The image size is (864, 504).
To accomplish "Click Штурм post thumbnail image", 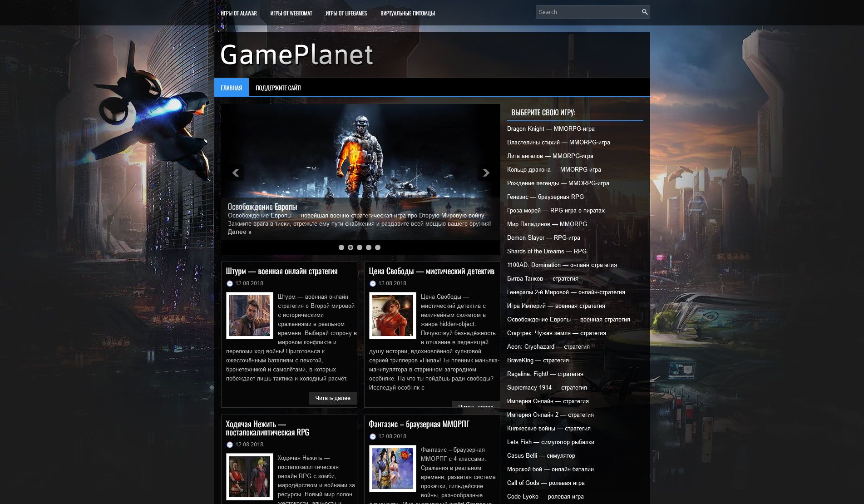I will tap(250, 316).
